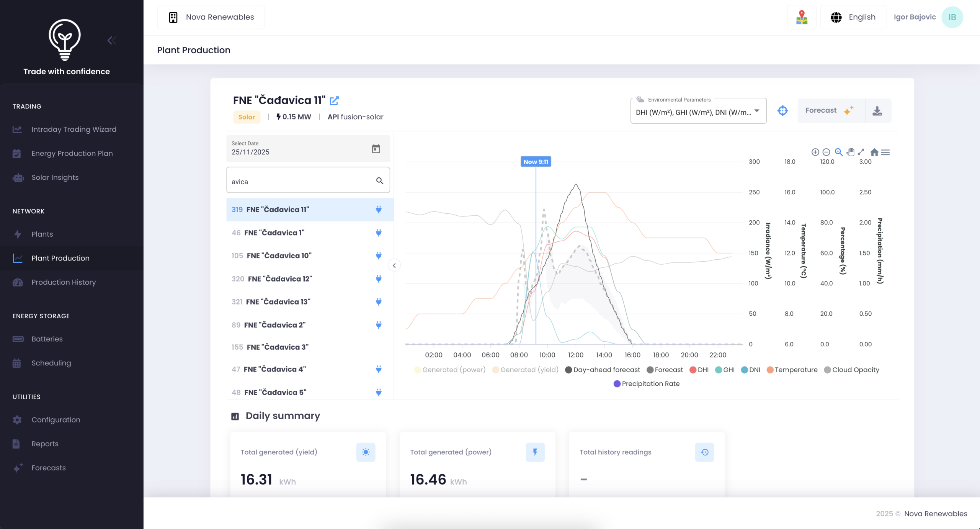Open the calendar date picker icon
Viewport: 980px width, 529px height.
tap(376, 149)
